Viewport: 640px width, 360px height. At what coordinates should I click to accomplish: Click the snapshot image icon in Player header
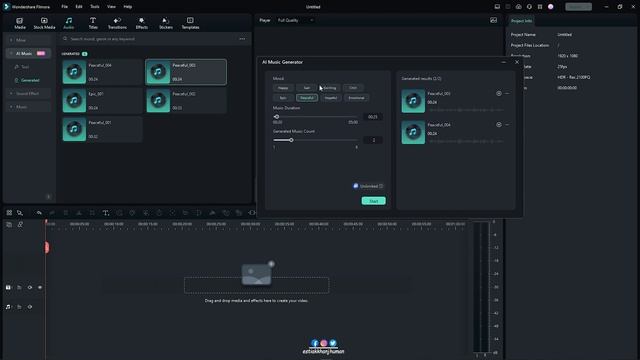[493, 20]
